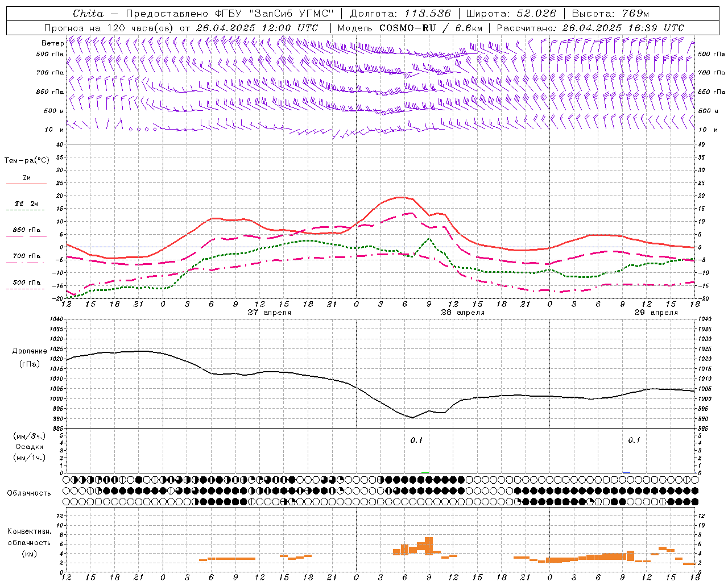
Task: Select the provider text ФГБУ "ЗапСиб УГМС"
Action: [274, 14]
